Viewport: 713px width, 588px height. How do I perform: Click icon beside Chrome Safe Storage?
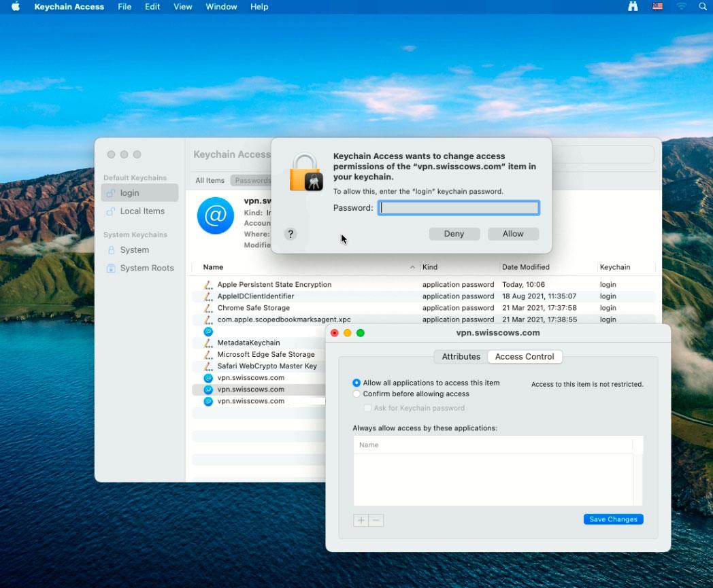[x=208, y=308]
